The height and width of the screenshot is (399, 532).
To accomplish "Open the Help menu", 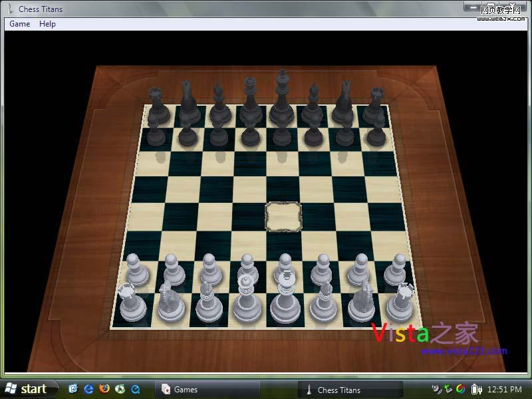I will 47,24.
